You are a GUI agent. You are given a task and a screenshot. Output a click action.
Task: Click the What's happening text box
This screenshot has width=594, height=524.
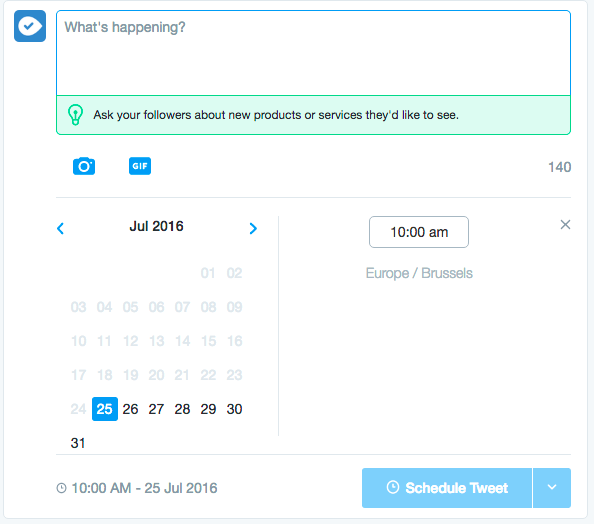pos(313,53)
